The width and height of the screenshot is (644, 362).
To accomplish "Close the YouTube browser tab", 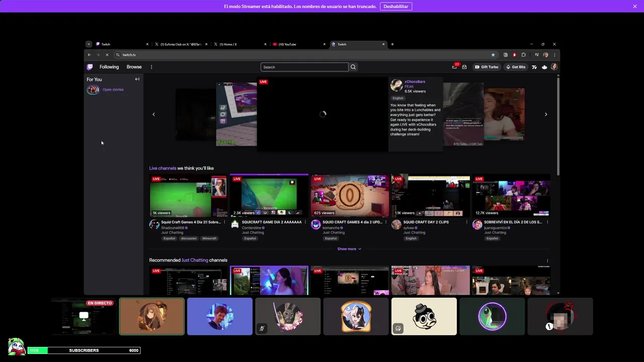I will [325, 44].
